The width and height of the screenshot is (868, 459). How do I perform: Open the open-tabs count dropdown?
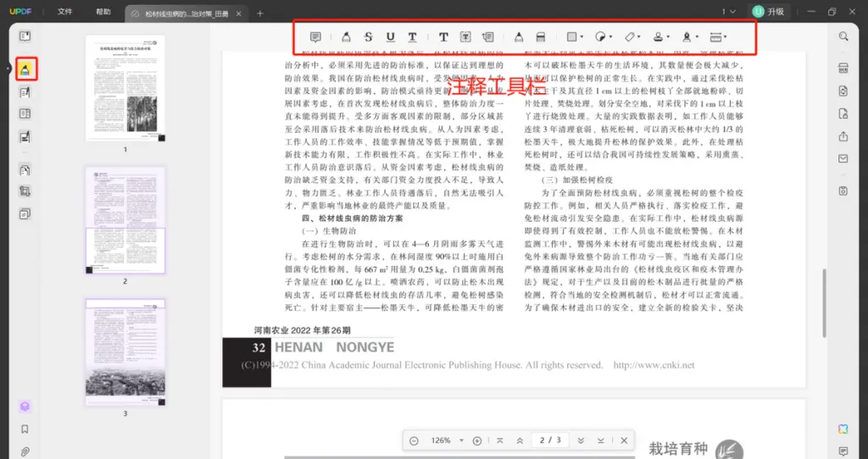(x=728, y=12)
